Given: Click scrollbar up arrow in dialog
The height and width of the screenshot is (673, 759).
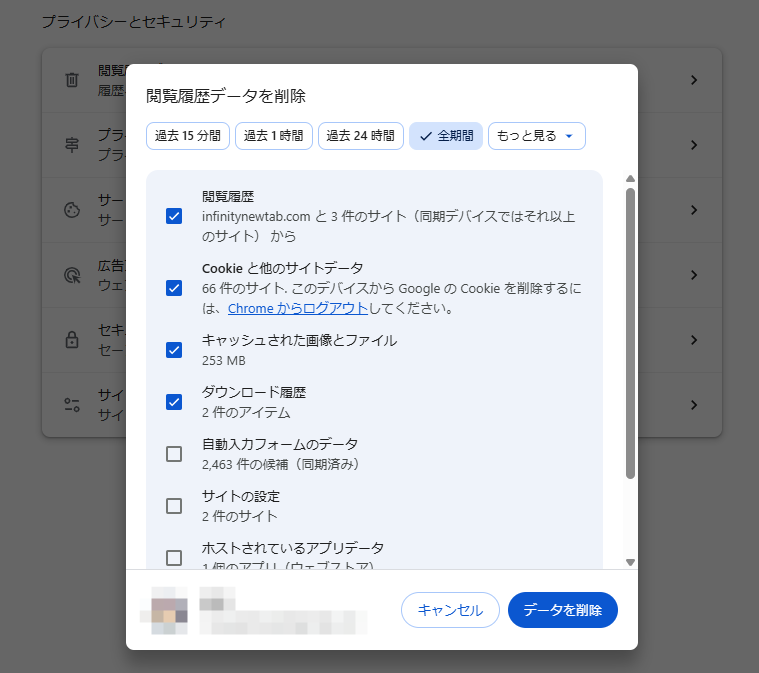Looking at the screenshot, I should coord(630,179).
